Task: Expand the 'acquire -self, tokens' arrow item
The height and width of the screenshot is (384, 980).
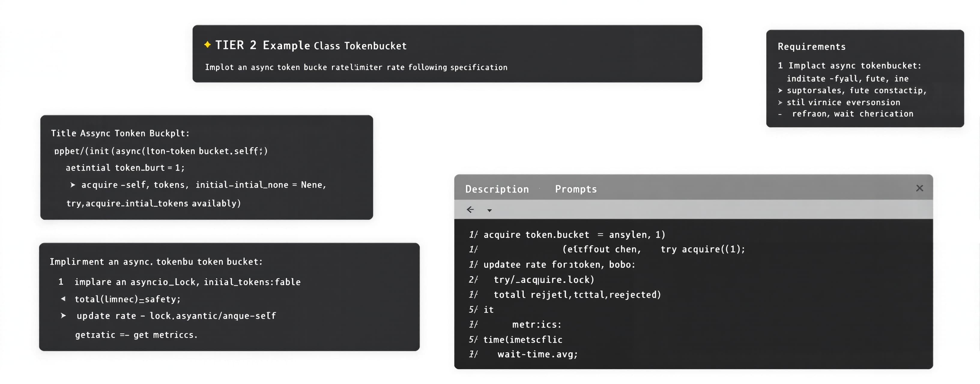Action: 73,185
